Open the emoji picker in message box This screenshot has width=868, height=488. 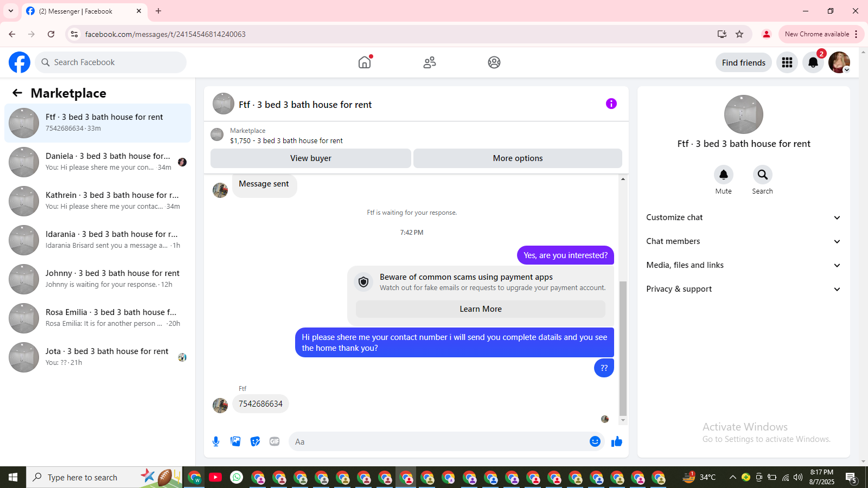pos(595,441)
